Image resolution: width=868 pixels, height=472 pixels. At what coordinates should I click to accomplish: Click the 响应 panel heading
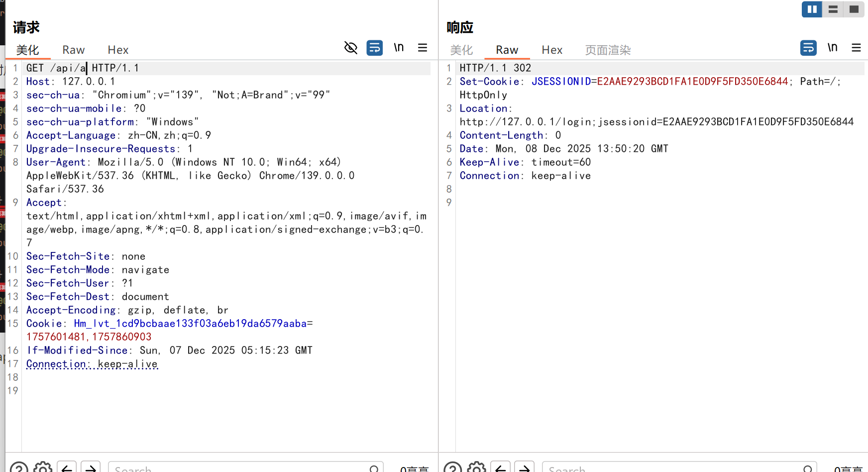[x=460, y=27]
